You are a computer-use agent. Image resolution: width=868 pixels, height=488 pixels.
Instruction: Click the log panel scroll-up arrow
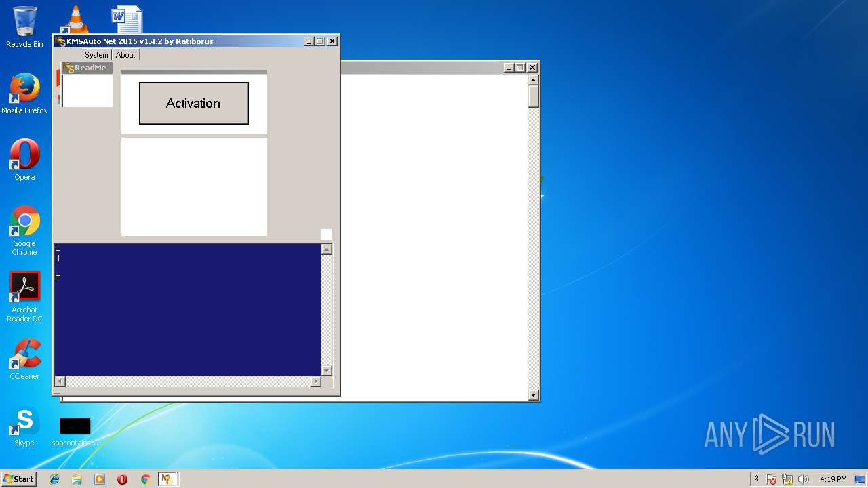pos(327,249)
